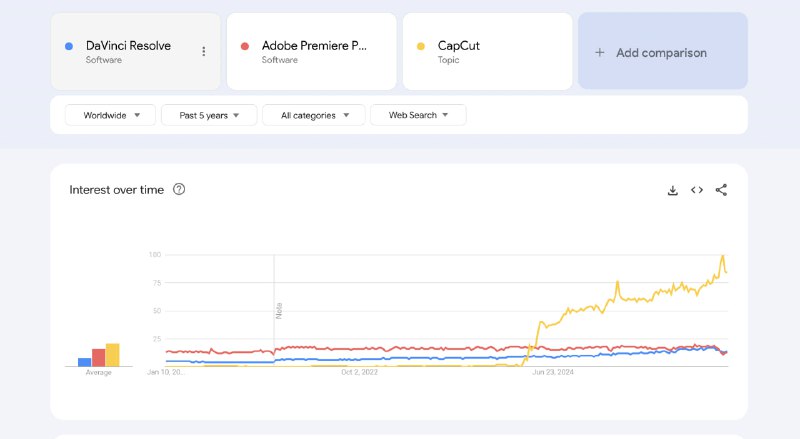Click the download CSV icon

[673, 190]
